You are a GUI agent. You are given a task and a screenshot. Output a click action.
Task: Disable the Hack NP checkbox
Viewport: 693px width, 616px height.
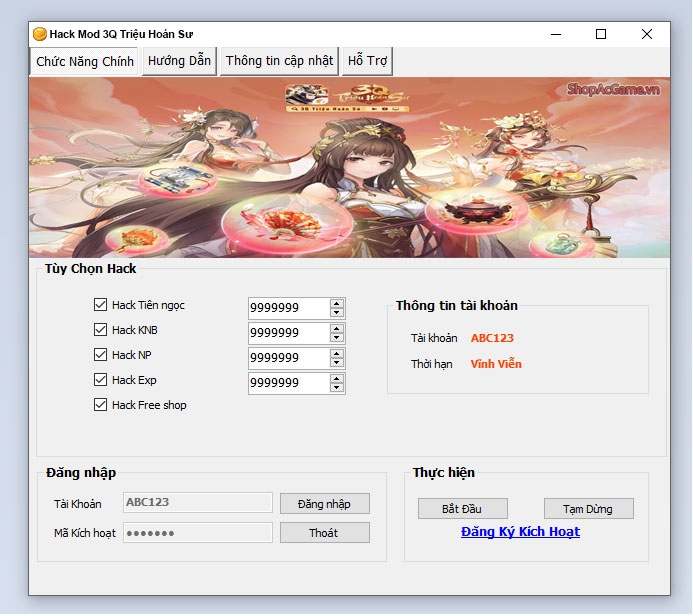point(100,355)
